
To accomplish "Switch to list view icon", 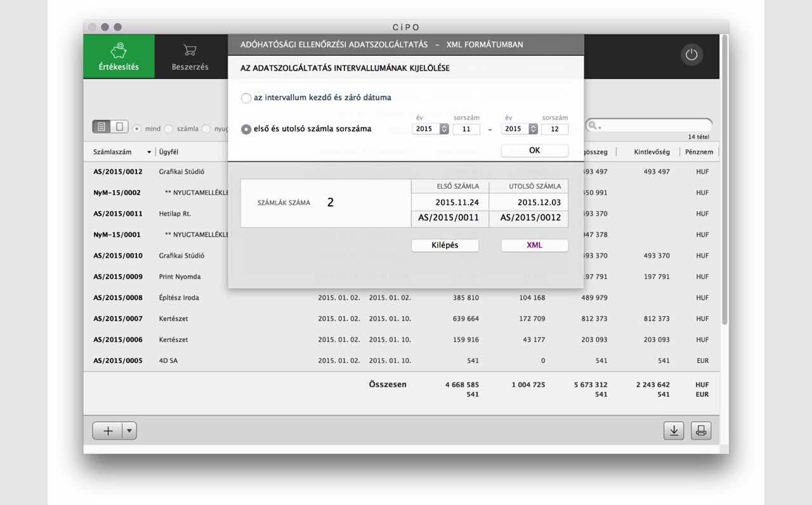I will pos(101,127).
